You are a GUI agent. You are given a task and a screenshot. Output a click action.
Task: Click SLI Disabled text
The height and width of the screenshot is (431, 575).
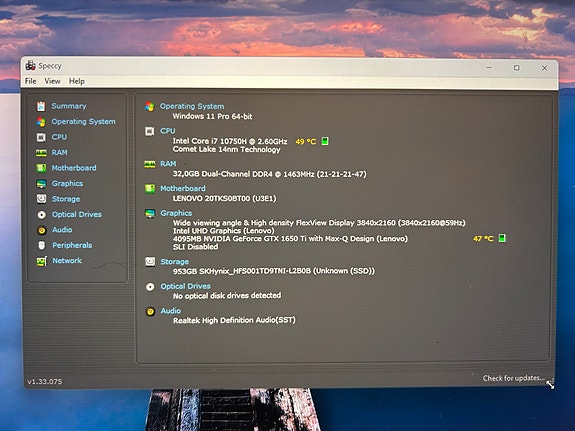click(x=195, y=247)
